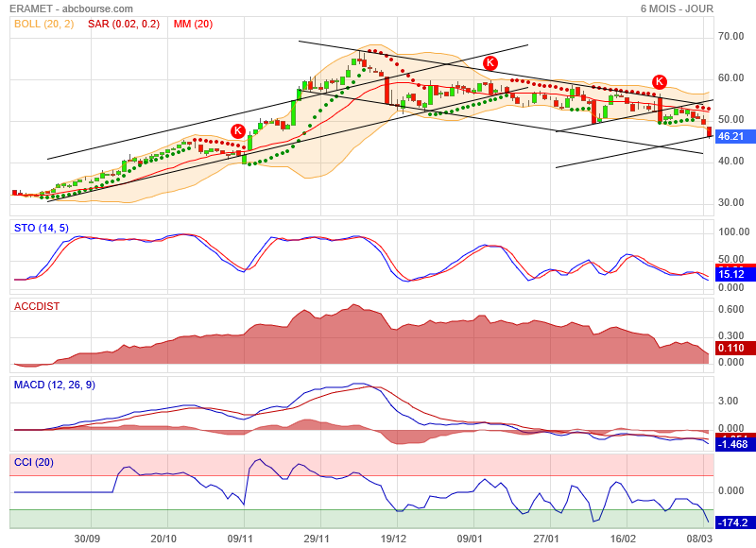The height and width of the screenshot is (548, 756).
Task: Click the K marker from late February
Action: [660, 81]
